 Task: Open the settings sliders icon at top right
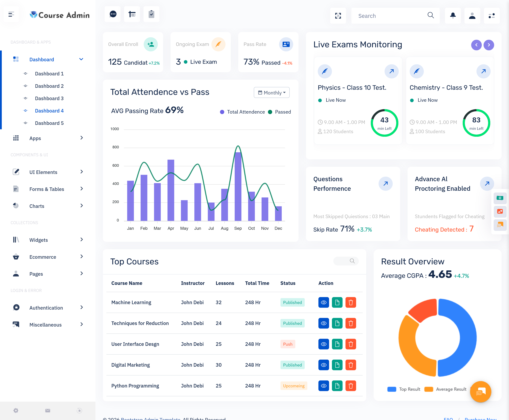(x=492, y=16)
